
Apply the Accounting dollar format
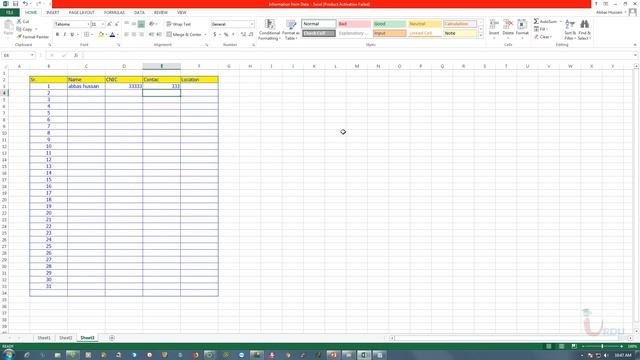tap(215, 35)
